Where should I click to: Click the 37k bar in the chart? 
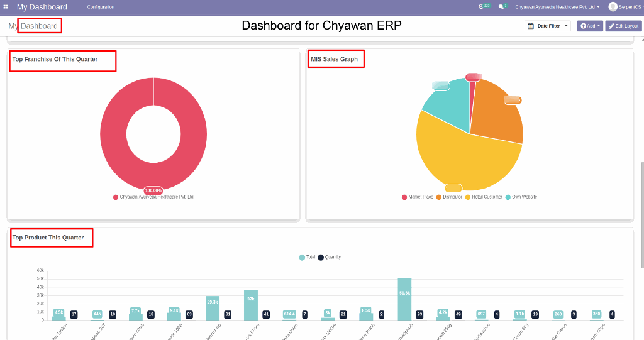[x=251, y=305]
